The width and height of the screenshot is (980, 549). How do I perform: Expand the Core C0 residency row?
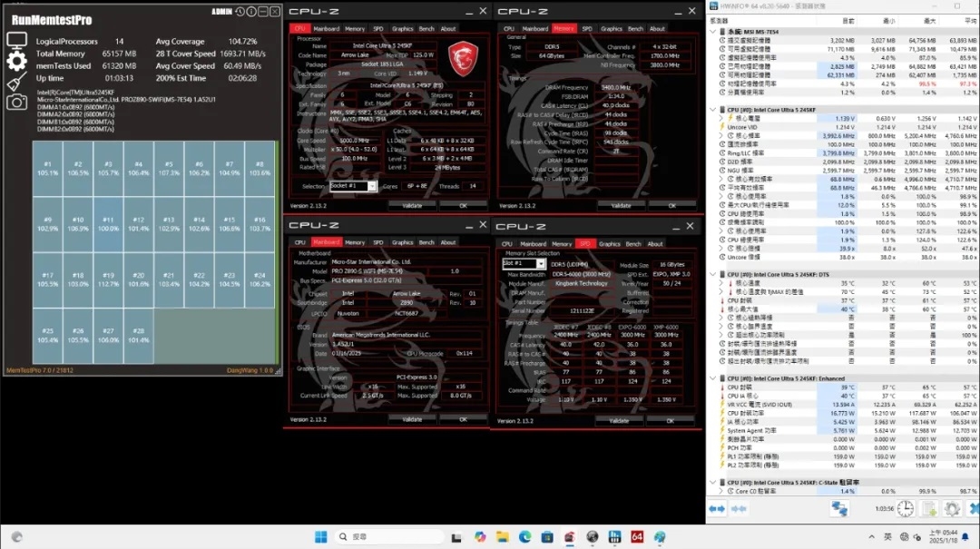point(721,491)
